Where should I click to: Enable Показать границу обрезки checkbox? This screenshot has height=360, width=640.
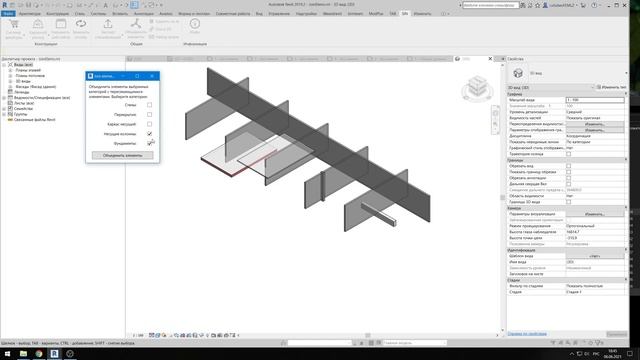[x=568, y=172]
